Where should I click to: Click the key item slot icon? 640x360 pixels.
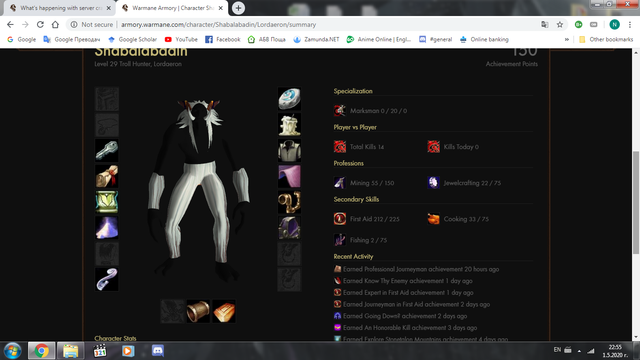107,150
